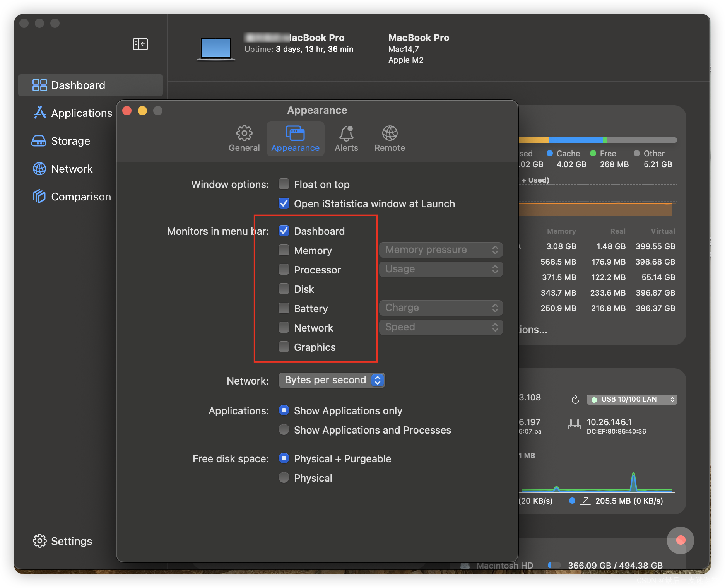The height and width of the screenshot is (588, 725).
Task: Open the Speed dropdown for Network
Action: tap(441, 327)
